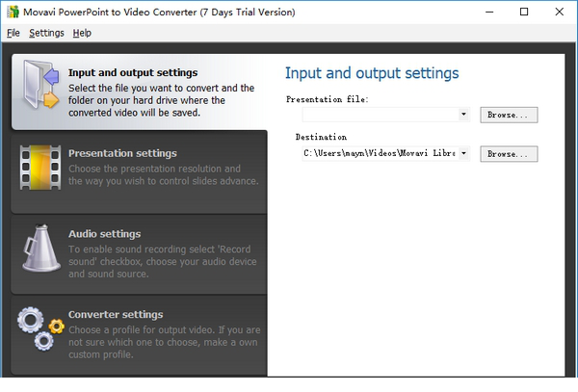Click inside the Presentation file input field

click(x=378, y=115)
